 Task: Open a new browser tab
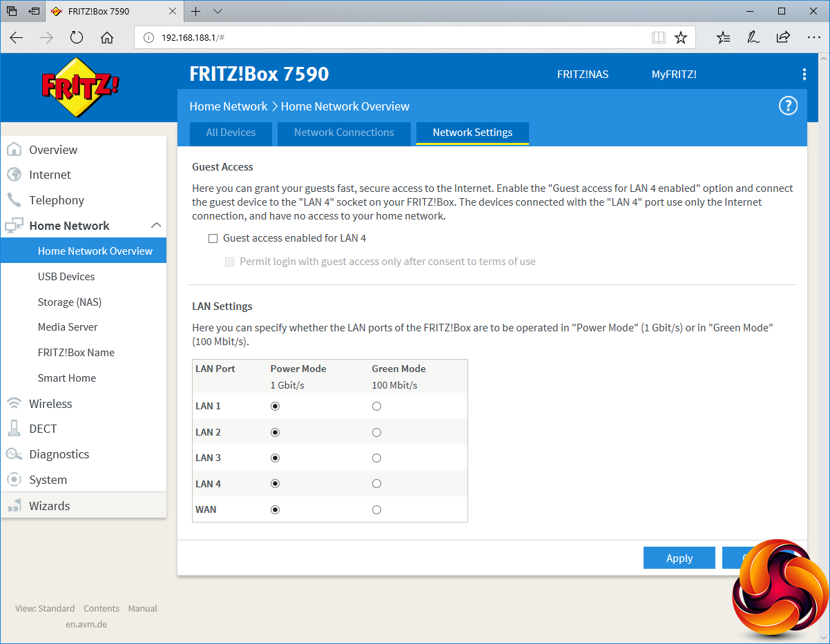pos(196,11)
